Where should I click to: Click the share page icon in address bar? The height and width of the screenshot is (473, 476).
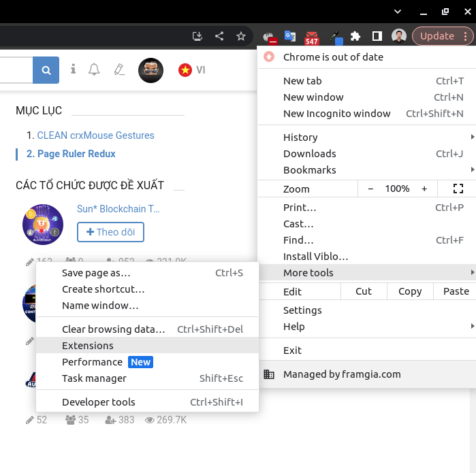pyautogui.click(x=219, y=36)
